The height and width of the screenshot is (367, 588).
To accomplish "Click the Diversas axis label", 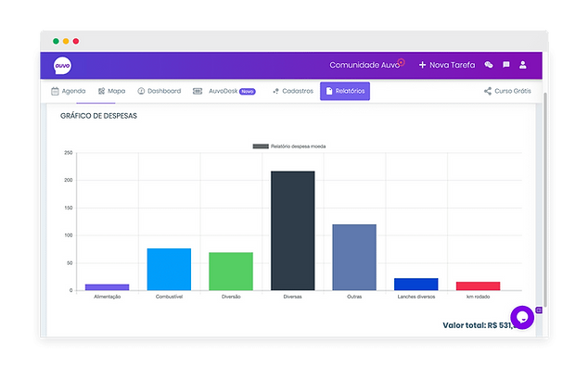I will [292, 297].
